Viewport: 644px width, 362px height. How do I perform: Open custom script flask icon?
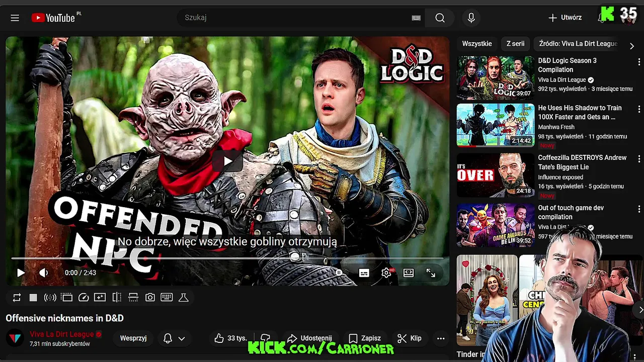184,298
